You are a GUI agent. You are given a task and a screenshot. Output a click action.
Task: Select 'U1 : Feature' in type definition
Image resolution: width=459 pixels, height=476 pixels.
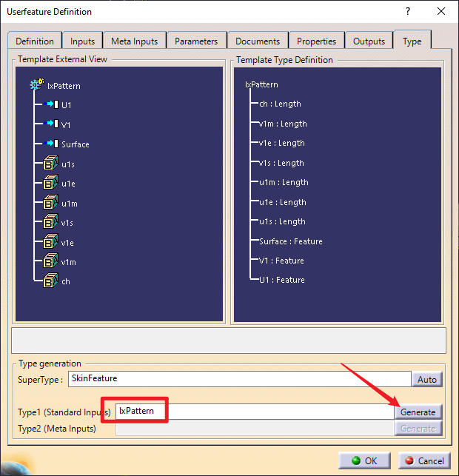point(282,280)
